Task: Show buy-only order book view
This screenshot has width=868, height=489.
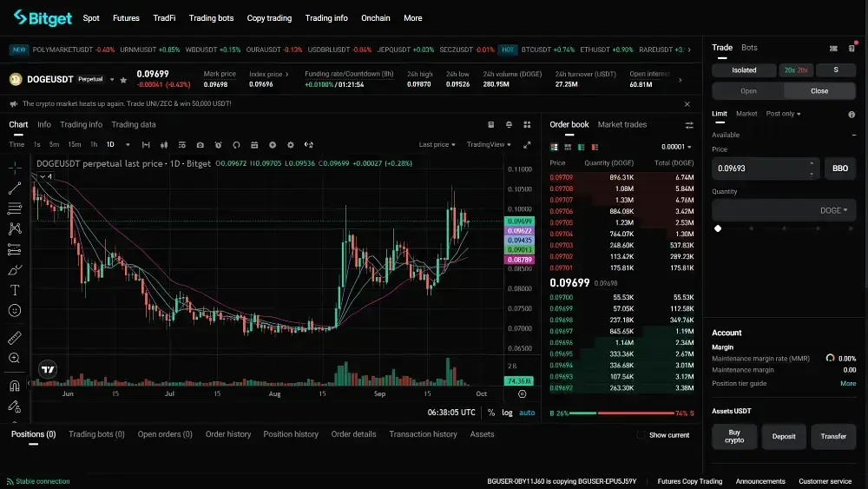Action: [582, 147]
